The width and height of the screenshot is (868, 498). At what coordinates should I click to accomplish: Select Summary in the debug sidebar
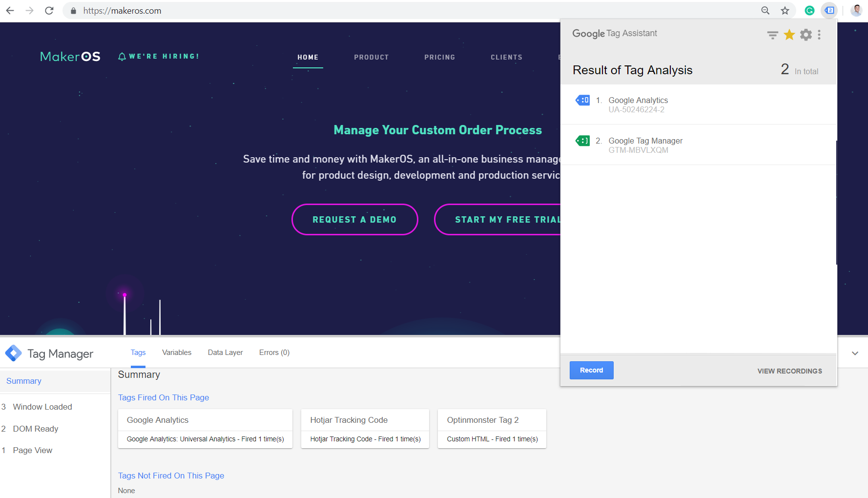[x=55, y=381]
